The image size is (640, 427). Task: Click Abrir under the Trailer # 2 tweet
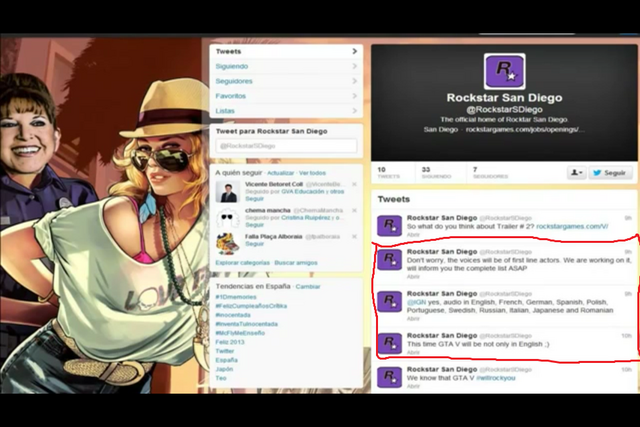(413, 235)
